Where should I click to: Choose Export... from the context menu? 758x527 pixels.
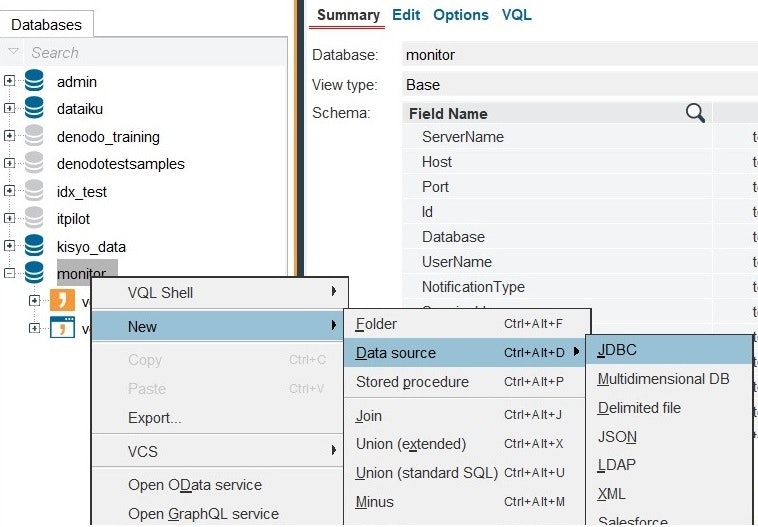218,418
